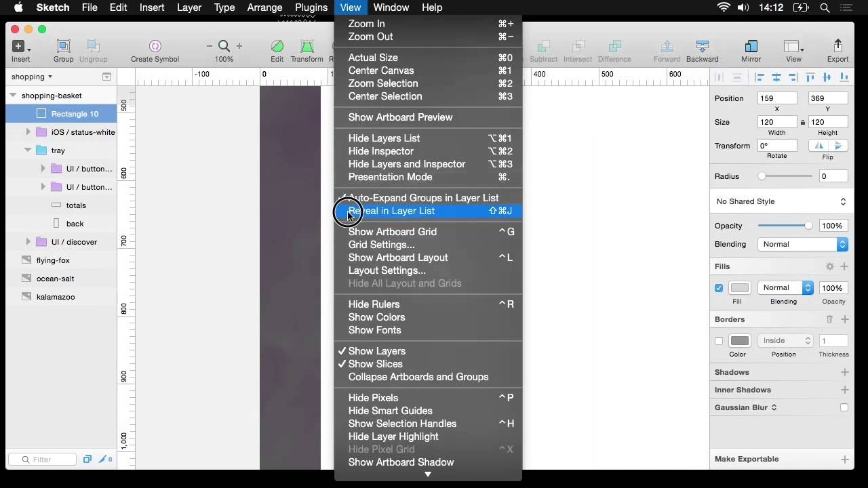Screen dimensions: 868x488
Task: Click the zoom magnifier icon in toolbar
Action: pyautogui.click(x=224, y=47)
